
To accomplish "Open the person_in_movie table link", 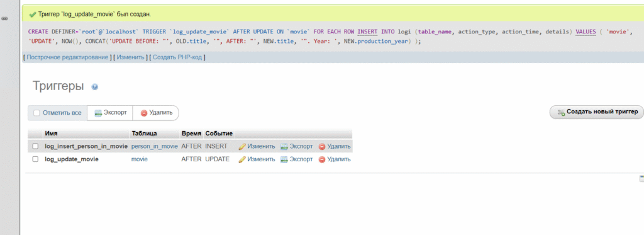I will (155, 146).
